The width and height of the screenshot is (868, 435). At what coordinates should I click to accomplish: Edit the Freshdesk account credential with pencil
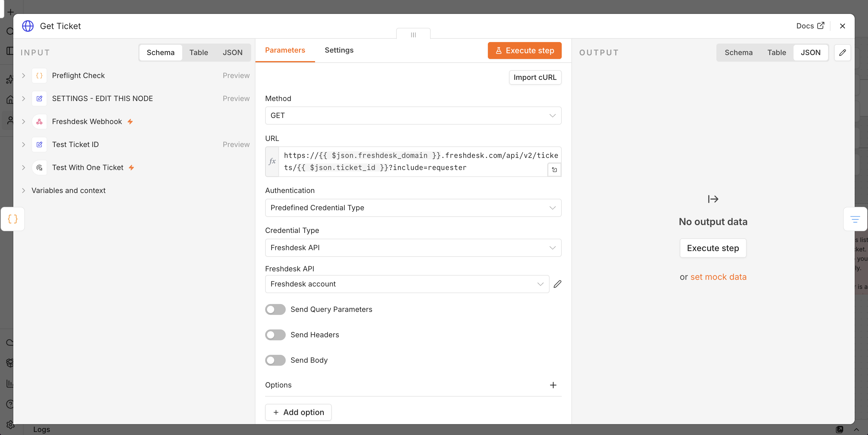[x=557, y=284]
